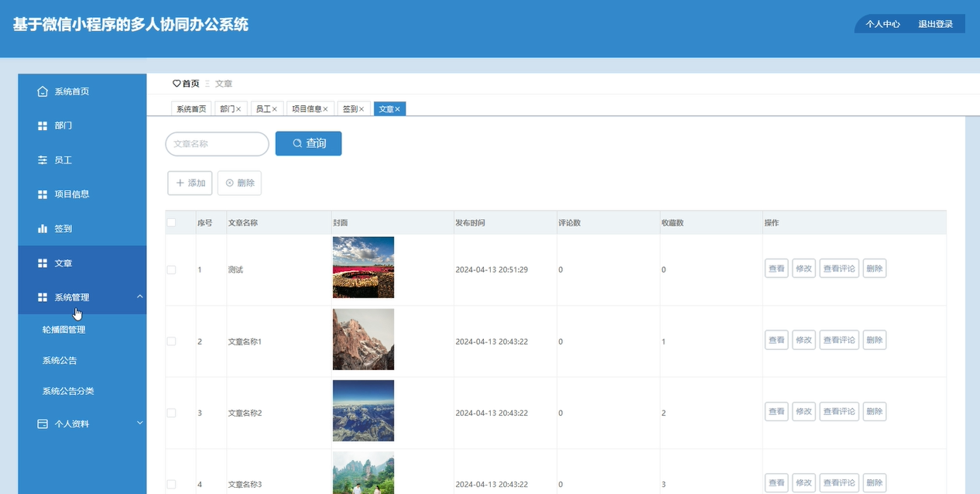Click the sliders icon beside 员工
The image size is (980, 494).
click(x=43, y=160)
